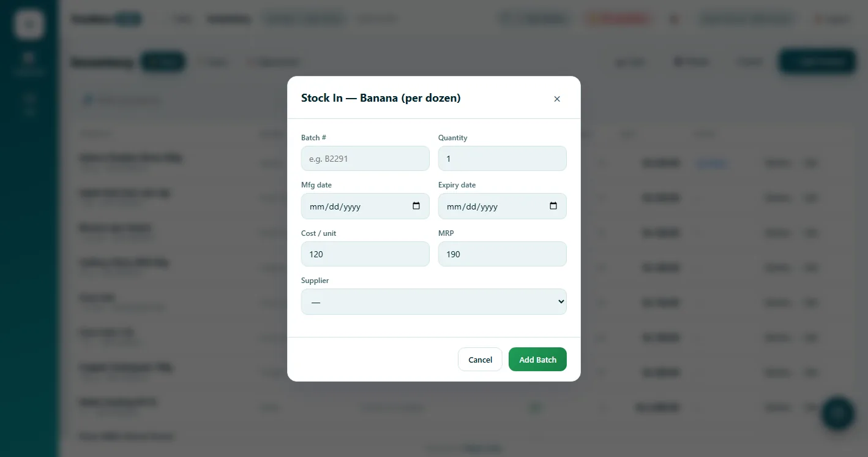Click the Mfg date mm/dd/yyyy field
Viewport: 868px width, 457px height.
365,206
